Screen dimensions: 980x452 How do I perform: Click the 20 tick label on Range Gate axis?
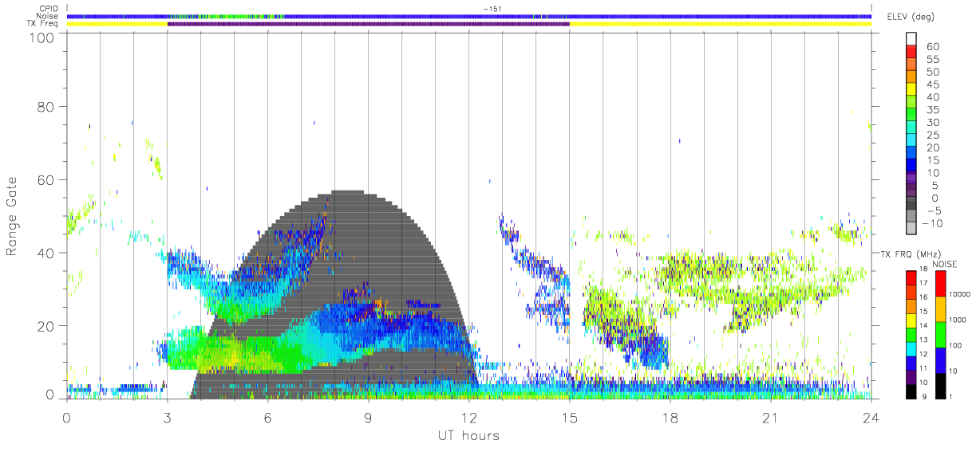(46, 326)
